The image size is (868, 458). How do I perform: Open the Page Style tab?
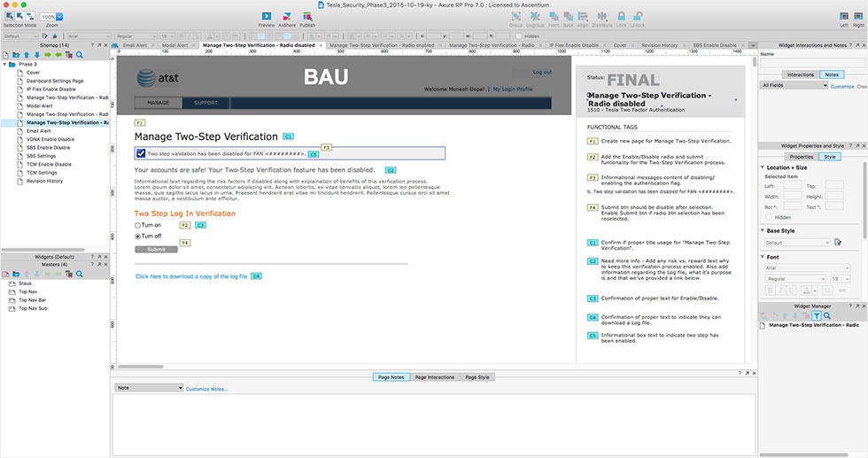click(x=477, y=377)
